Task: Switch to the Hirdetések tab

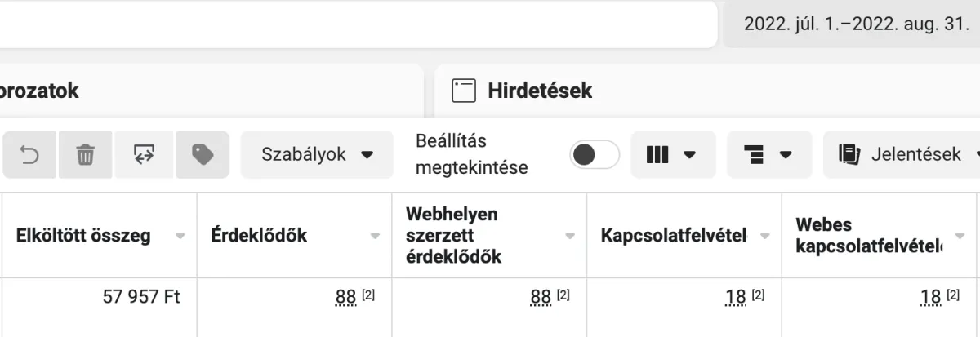Action: 539,91
